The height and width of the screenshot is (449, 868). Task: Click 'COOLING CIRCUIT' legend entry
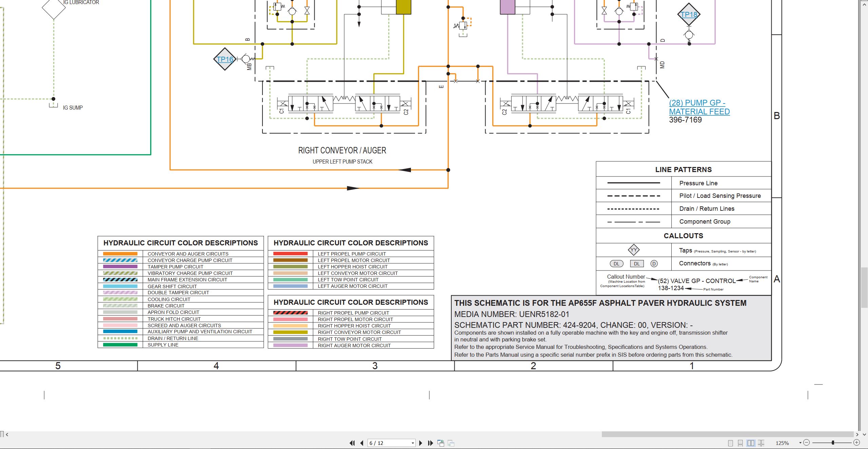(x=169, y=299)
